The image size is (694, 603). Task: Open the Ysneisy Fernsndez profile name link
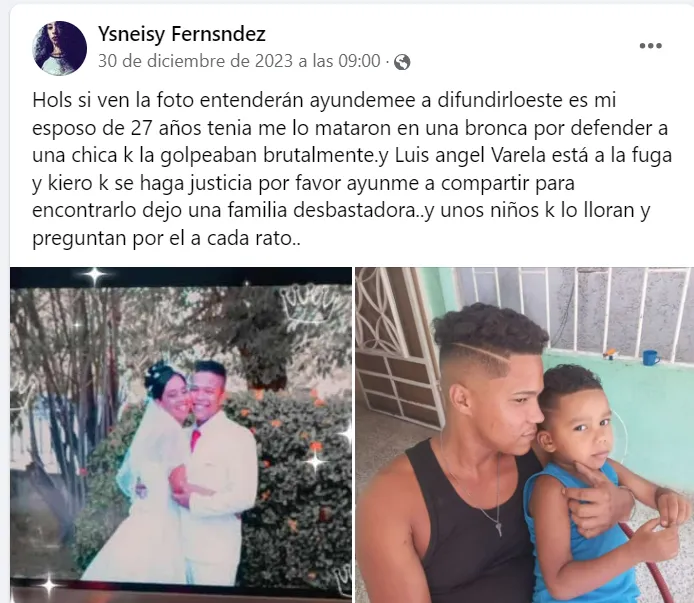point(181,34)
